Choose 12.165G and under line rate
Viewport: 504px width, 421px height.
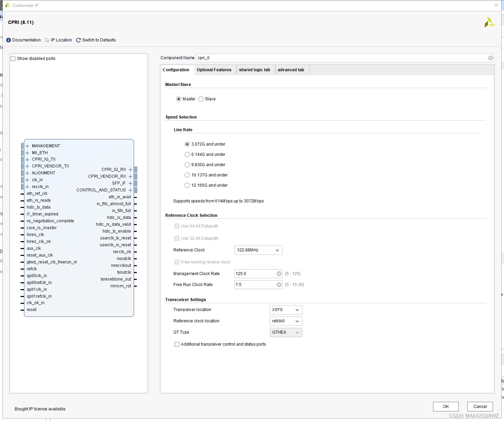click(x=187, y=185)
